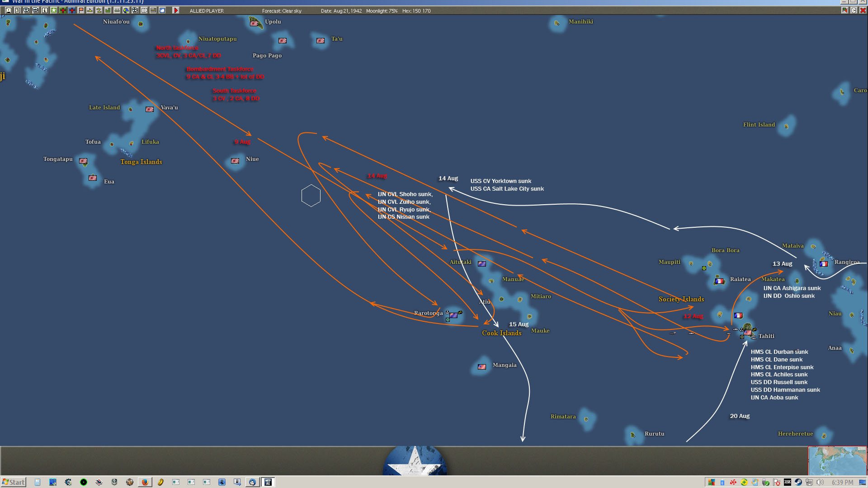Viewport: 868px width, 488px height.
Task: Open the calculator from the taskbar
Action: click(38, 482)
